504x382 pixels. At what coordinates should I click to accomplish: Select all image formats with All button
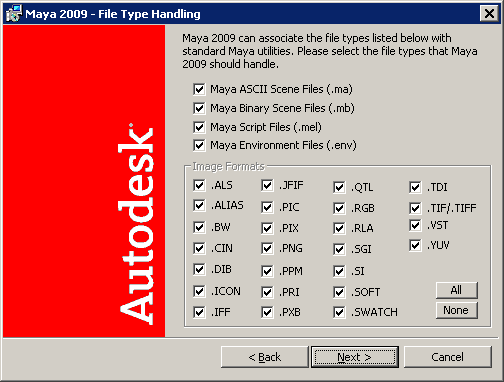pos(457,290)
